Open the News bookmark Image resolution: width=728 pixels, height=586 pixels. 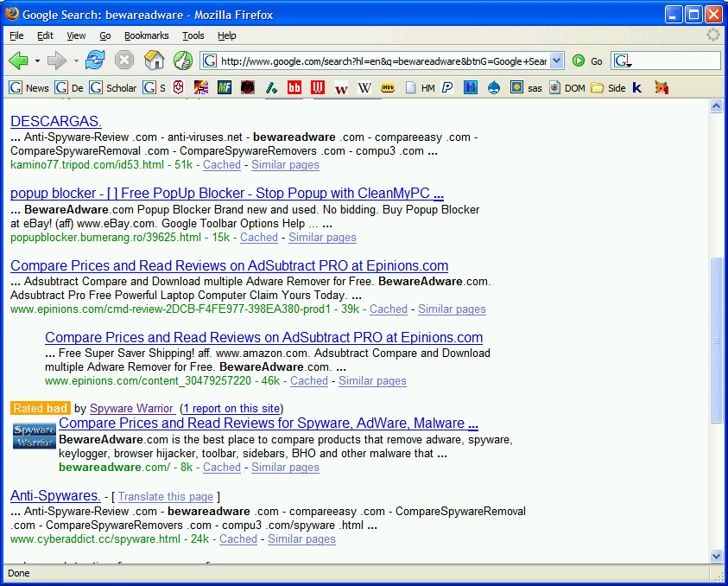28,87
